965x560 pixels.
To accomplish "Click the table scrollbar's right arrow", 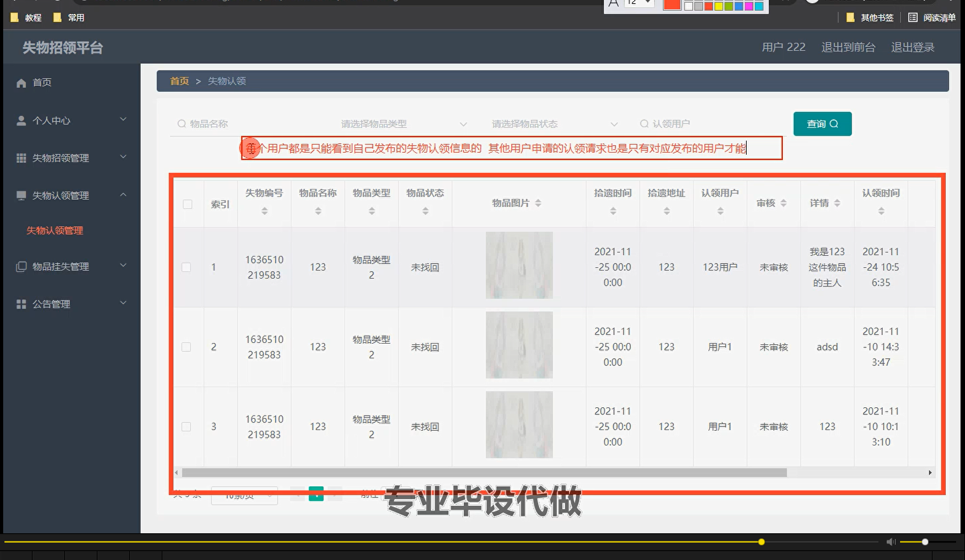I will [x=930, y=473].
